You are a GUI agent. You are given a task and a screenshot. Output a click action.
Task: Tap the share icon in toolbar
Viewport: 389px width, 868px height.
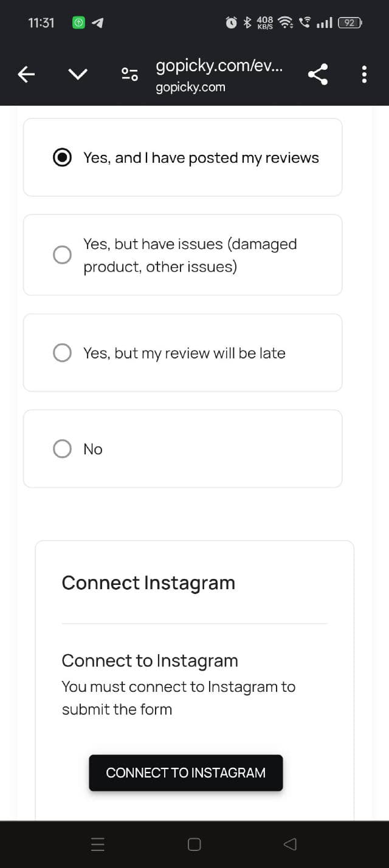pos(317,75)
